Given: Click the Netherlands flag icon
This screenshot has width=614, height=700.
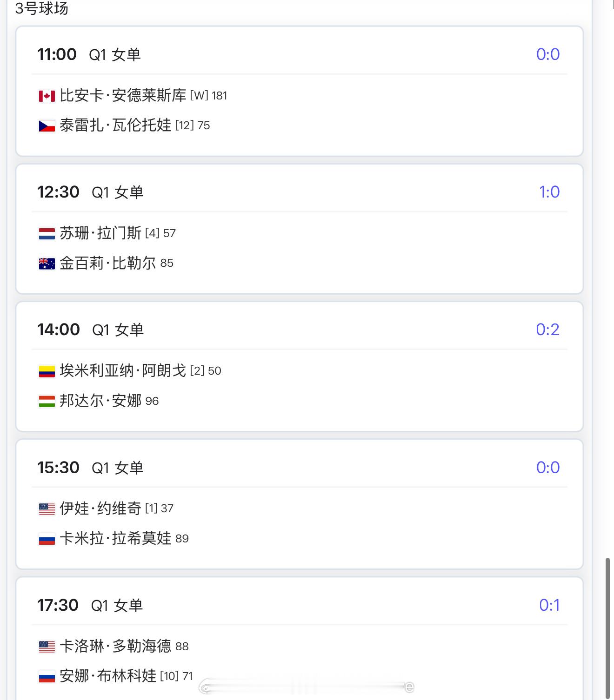Looking at the screenshot, I should (x=47, y=234).
